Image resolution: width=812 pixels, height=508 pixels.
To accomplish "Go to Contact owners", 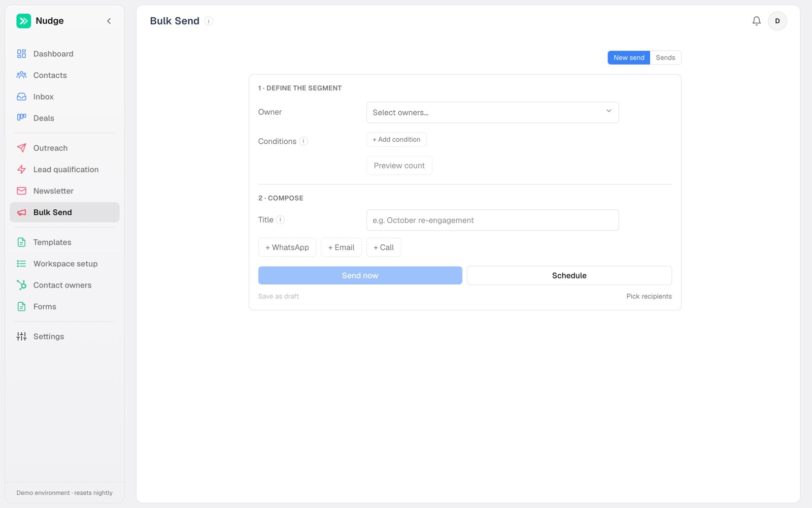I will (64, 285).
